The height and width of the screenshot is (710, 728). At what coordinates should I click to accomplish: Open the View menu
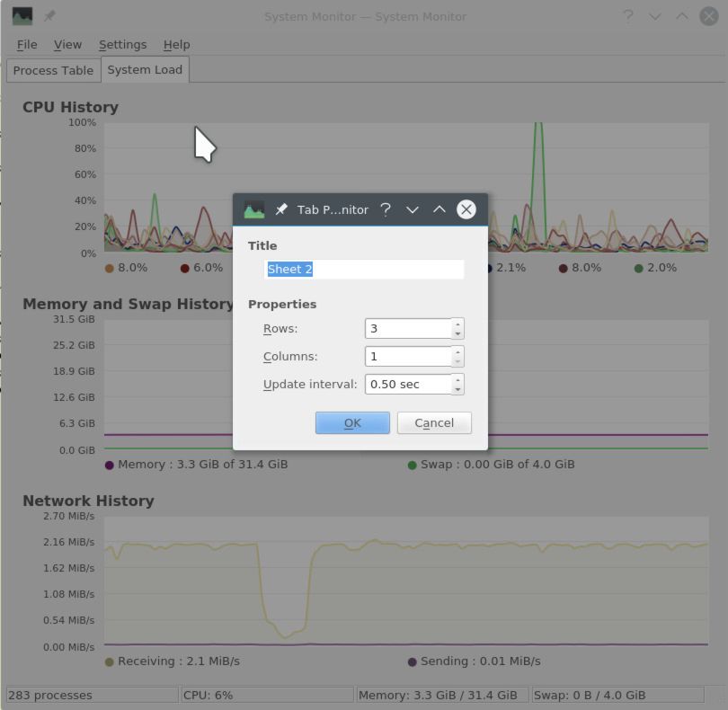67,45
